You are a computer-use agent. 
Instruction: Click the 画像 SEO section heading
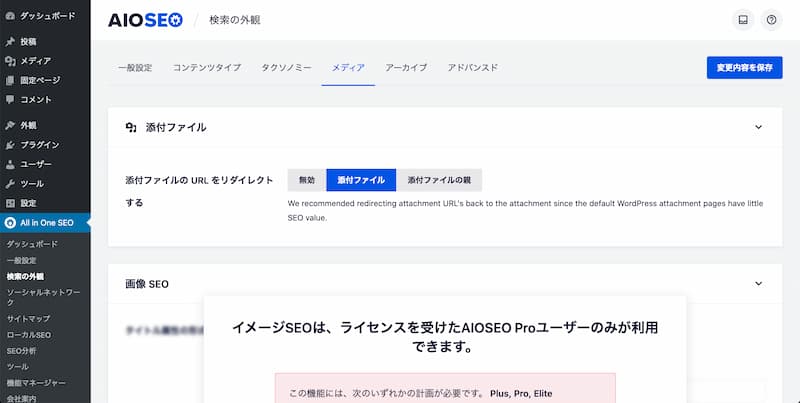click(x=147, y=284)
